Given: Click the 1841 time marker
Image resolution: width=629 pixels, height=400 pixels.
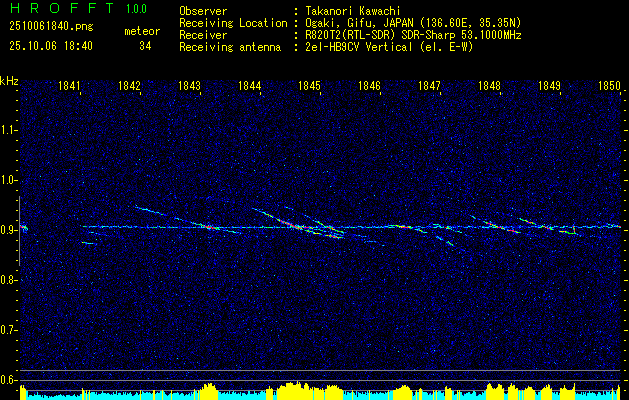Looking at the screenshot, I should pyautogui.click(x=69, y=86).
